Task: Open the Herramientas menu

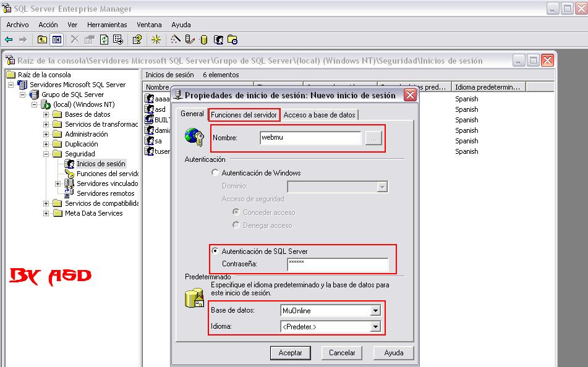Action: click(x=107, y=25)
